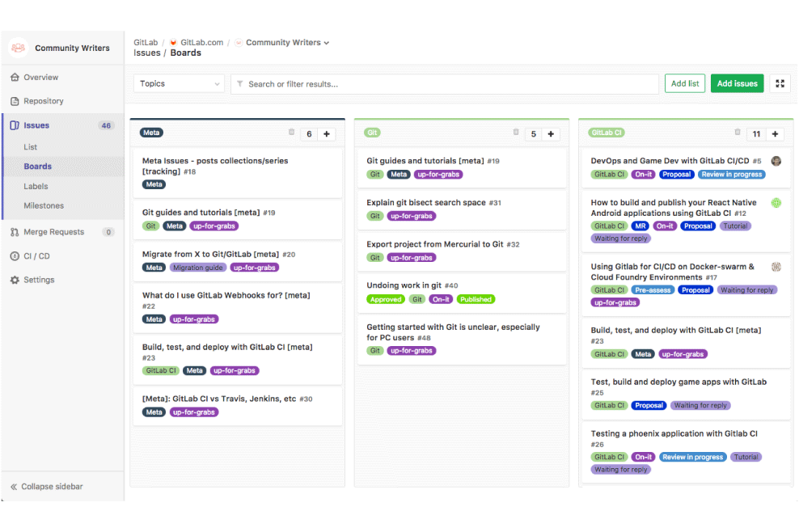Click the Published label on Undoing work card
This screenshot has height=532, width=799.
pos(476,300)
